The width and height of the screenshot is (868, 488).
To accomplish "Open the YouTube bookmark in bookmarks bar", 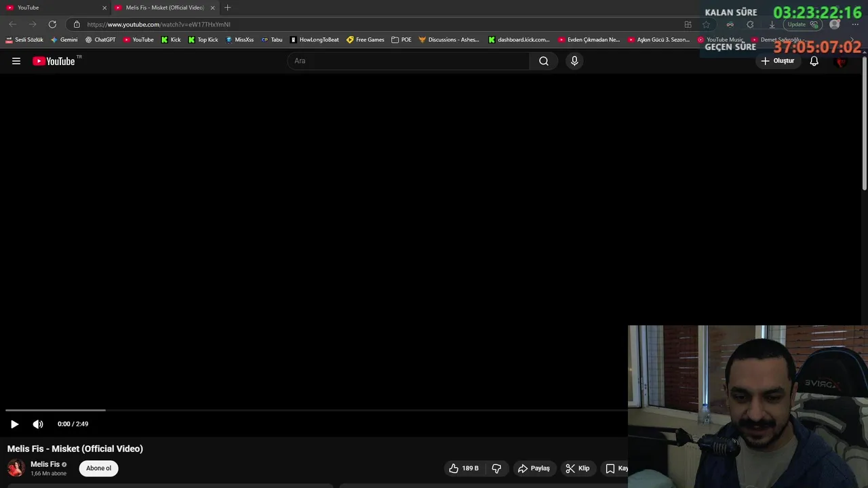I will 138,39.
